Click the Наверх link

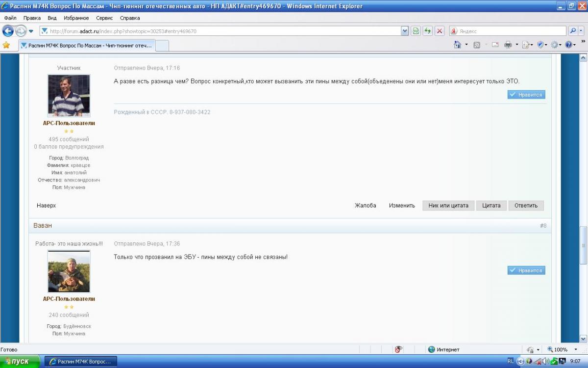tap(46, 206)
